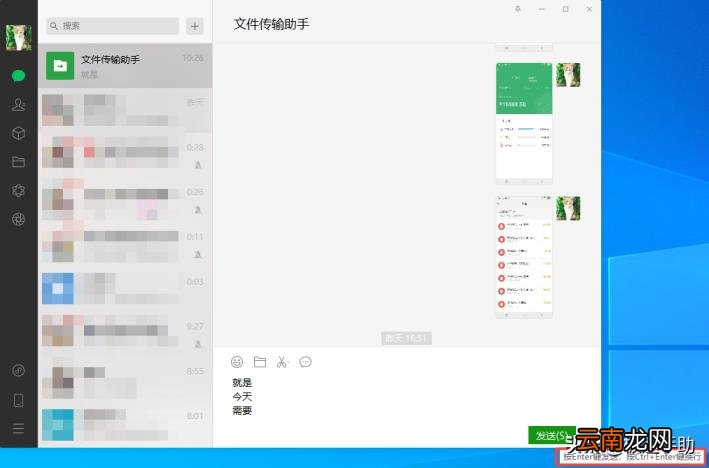Click the plus button next to search
Viewport: 709px width, 468px height.
(194, 26)
